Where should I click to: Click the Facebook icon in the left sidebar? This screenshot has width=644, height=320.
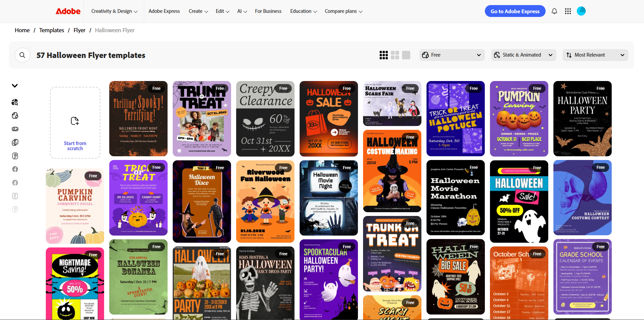15,169
